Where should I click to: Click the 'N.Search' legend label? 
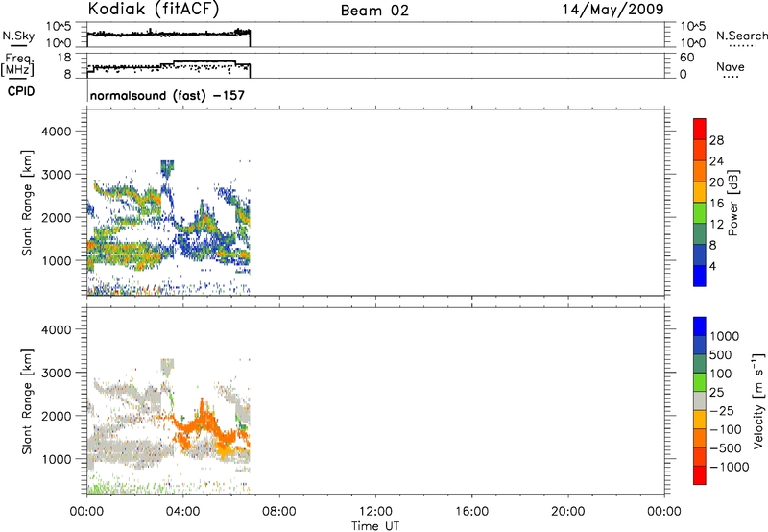click(x=742, y=36)
